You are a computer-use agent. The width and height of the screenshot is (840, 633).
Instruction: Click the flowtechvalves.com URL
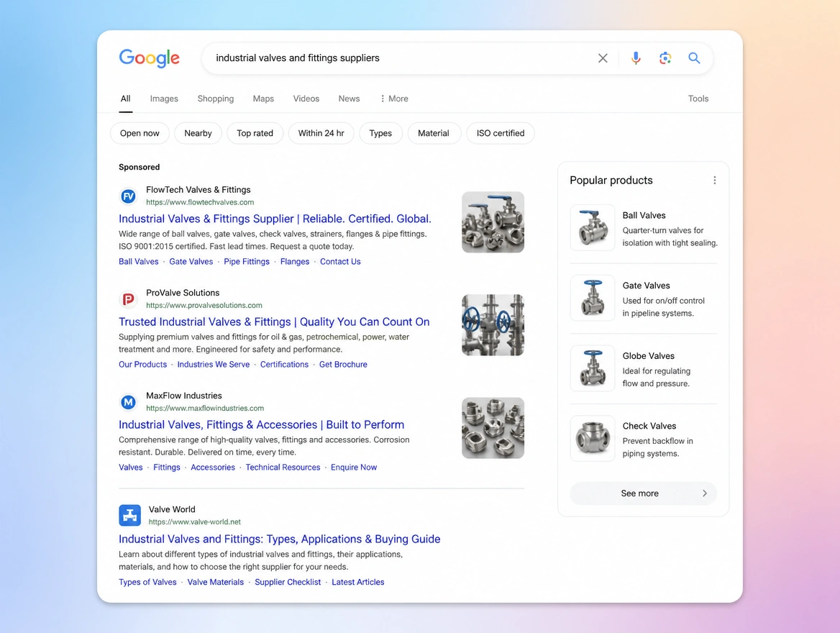click(x=200, y=202)
